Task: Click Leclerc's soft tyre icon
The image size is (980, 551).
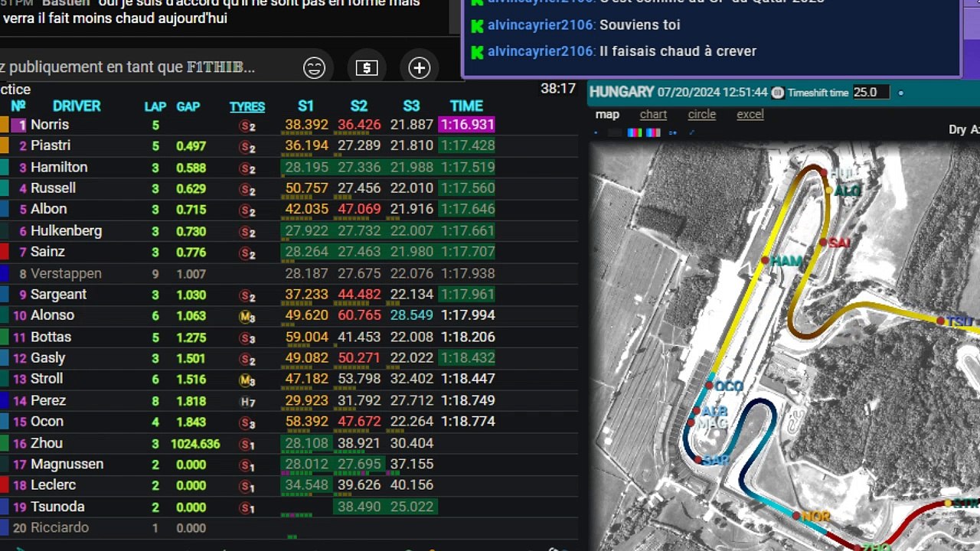Action: (x=247, y=486)
